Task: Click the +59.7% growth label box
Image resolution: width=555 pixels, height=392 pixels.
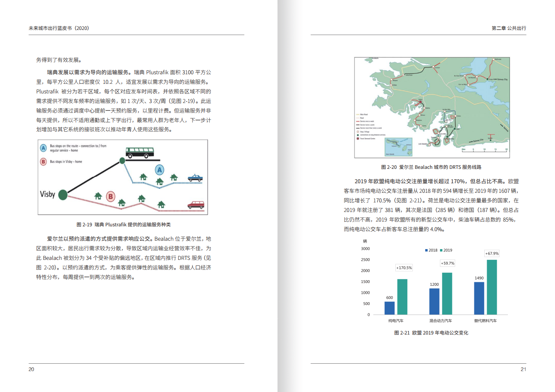Action: (447, 263)
